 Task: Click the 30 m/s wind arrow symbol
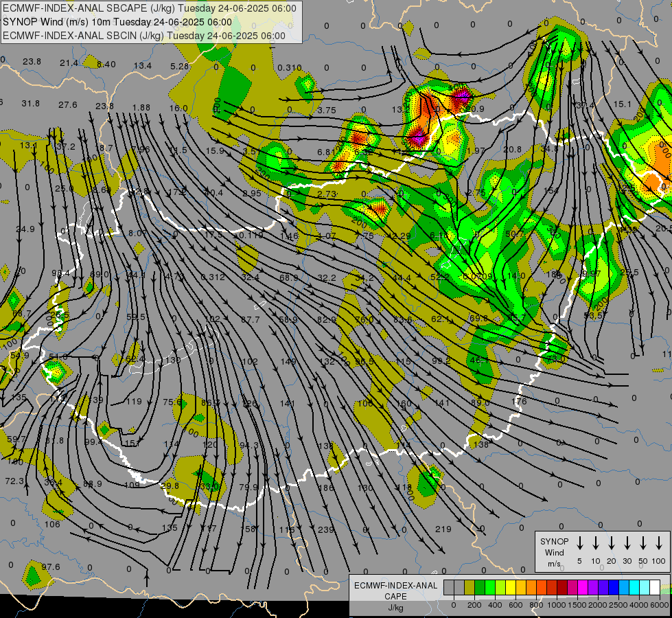[627, 543]
